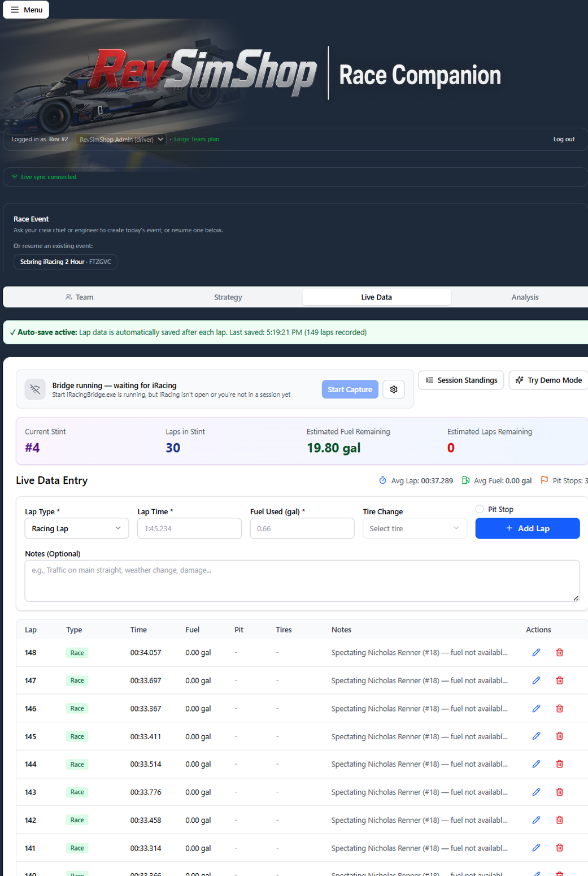
Task: Edit lap 148 with pencil icon
Action: pos(536,652)
